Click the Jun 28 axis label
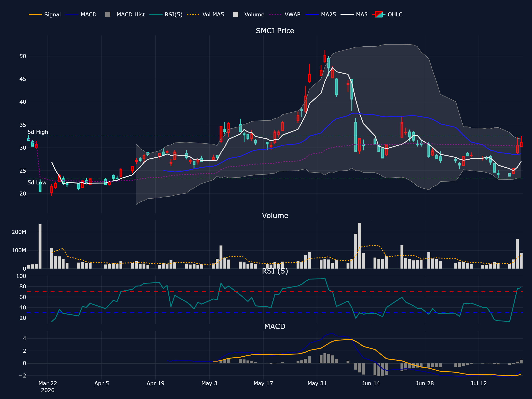532x399 pixels. click(x=425, y=383)
